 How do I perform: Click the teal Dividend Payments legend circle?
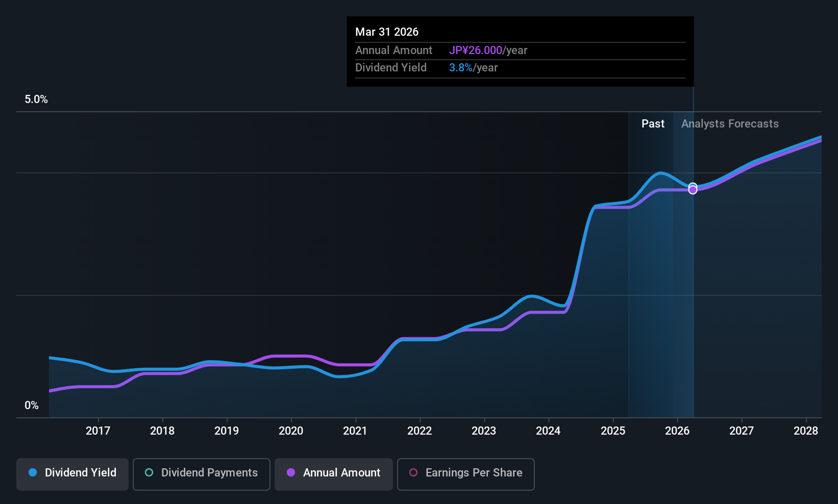(149, 473)
